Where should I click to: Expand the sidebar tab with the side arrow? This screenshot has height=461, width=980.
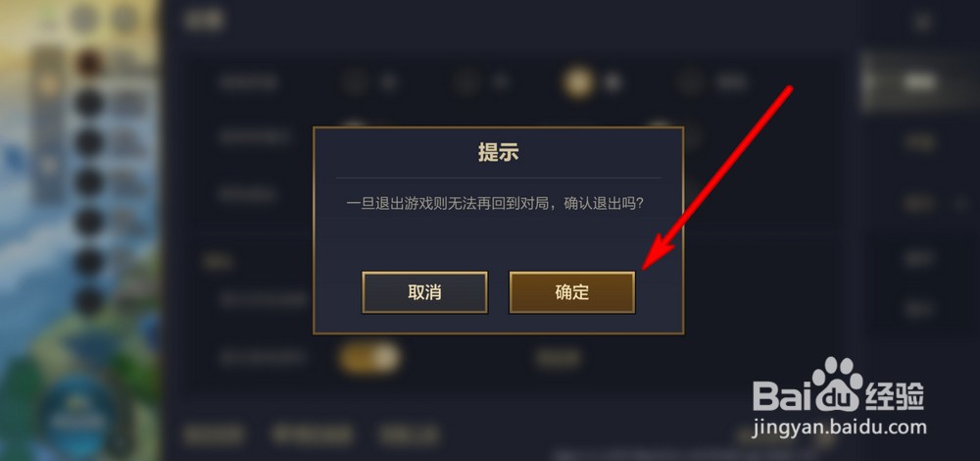pos(919,203)
